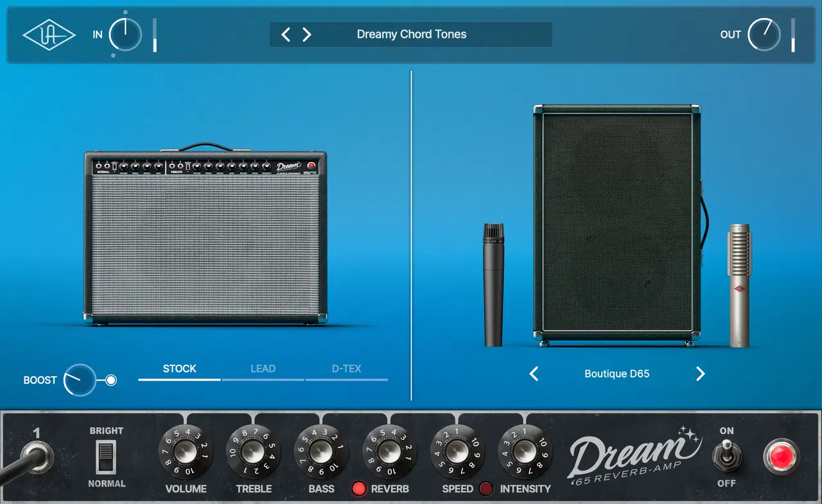Switch the amp power toggle to OFF
The height and width of the screenshot is (504, 822).
(726, 457)
